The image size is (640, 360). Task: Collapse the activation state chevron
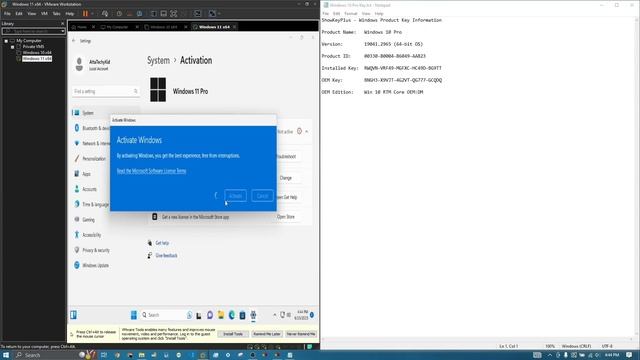307,131
